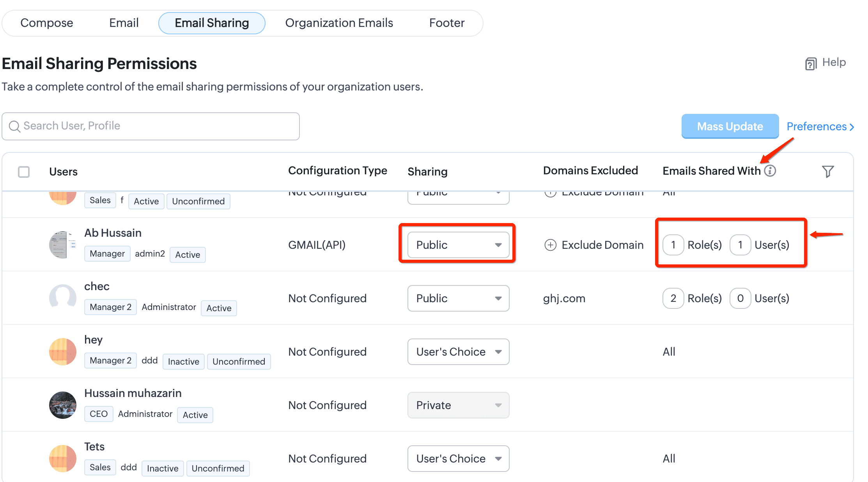The height and width of the screenshot is (482, 868).
Task: Open the Compose tab
Action: click(x=47, y=23)
